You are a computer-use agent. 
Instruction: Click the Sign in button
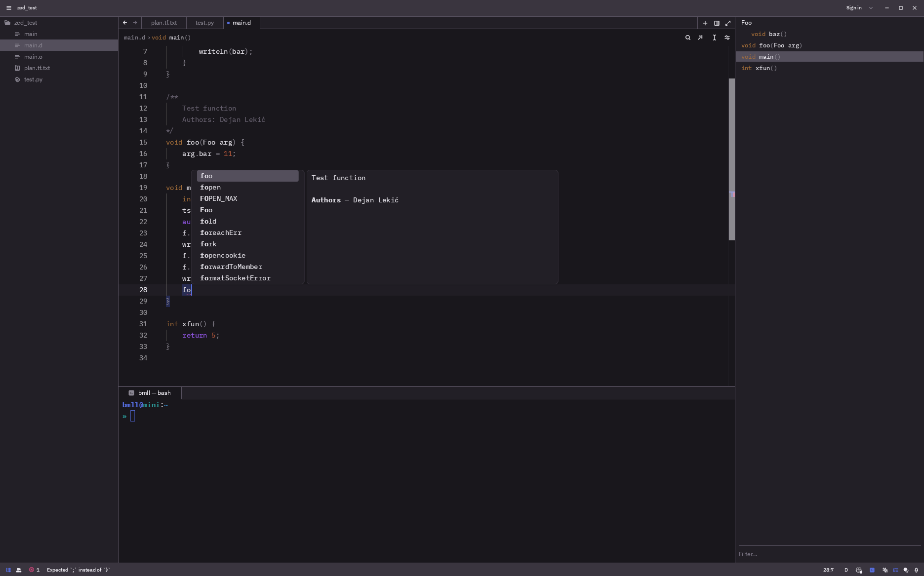tap(853, 8)
